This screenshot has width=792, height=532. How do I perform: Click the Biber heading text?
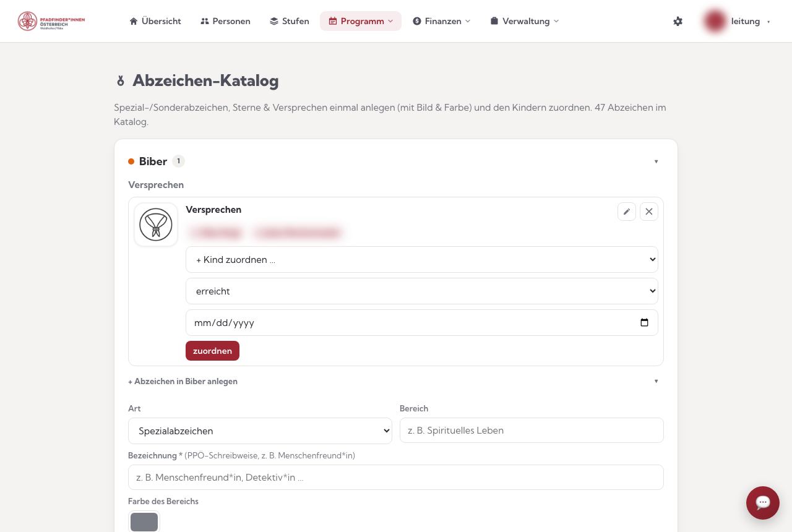pyautogui.click(x=153, y=161)
